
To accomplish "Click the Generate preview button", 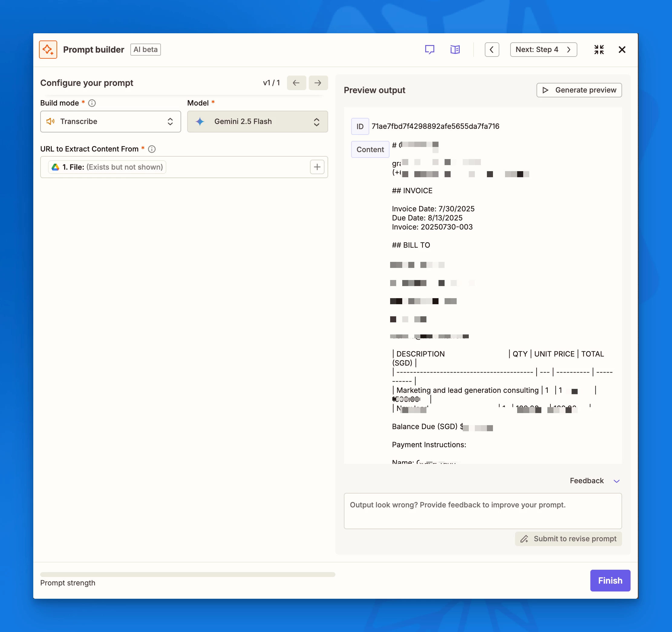I will click(x=579, y=90).
